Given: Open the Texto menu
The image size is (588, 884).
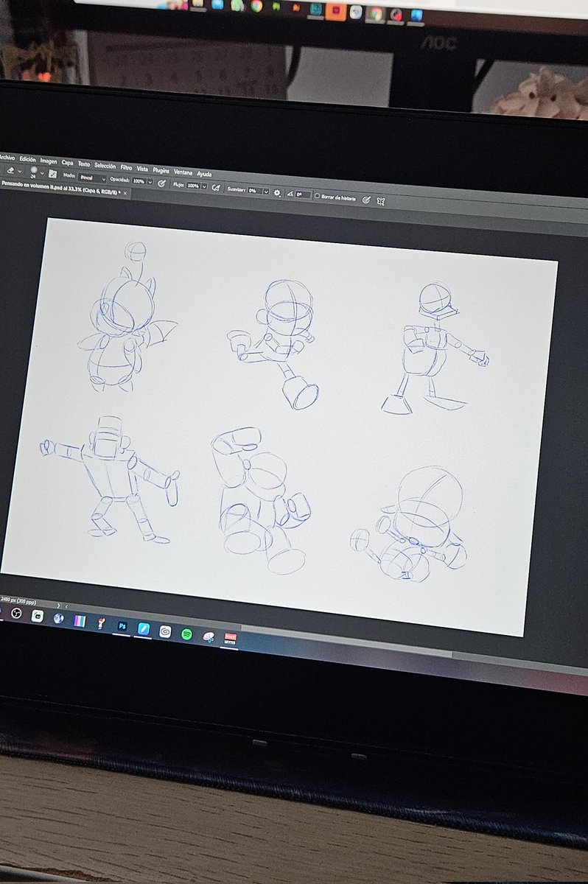Looking at the screenshot, I should point(84,164).
